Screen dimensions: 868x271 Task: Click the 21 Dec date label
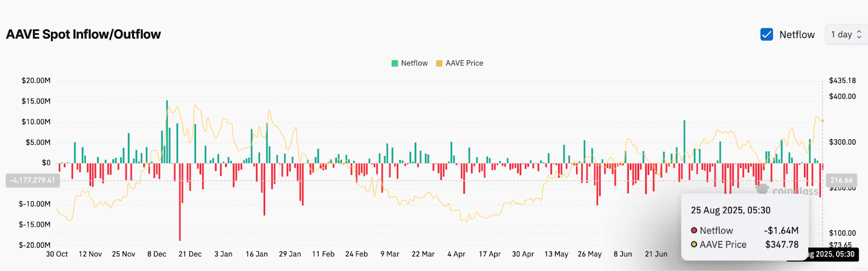(190, 254)
